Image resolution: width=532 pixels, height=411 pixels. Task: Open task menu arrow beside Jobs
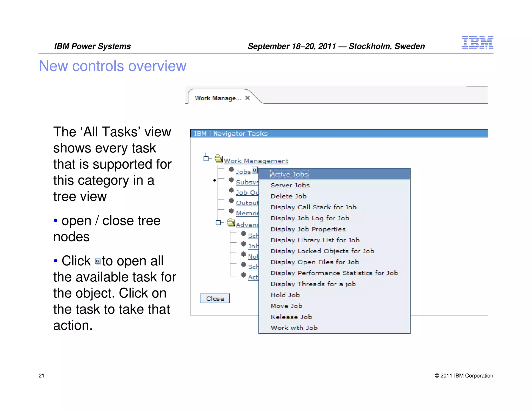(255, 170)
